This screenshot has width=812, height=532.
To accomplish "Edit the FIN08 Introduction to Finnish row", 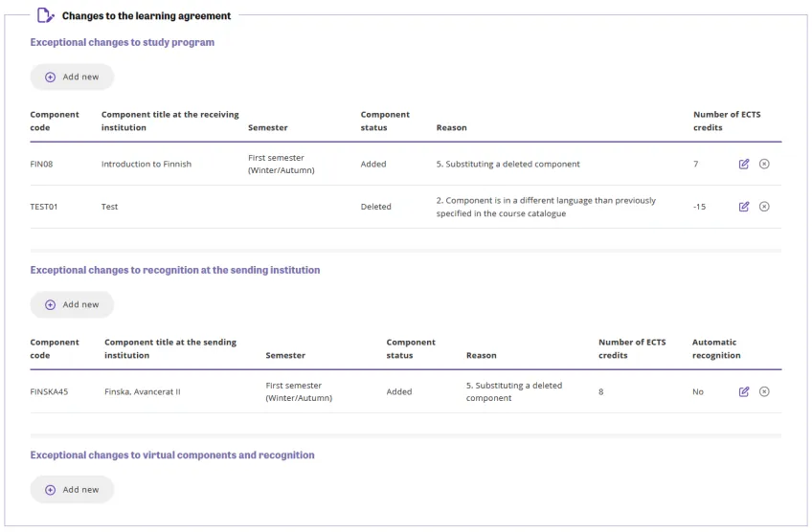I will coord(744,164).
